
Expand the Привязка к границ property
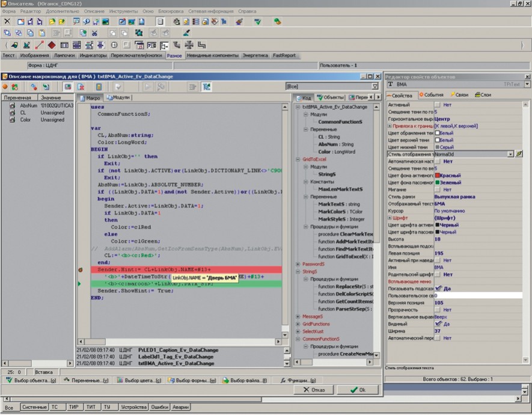[390, 126]
